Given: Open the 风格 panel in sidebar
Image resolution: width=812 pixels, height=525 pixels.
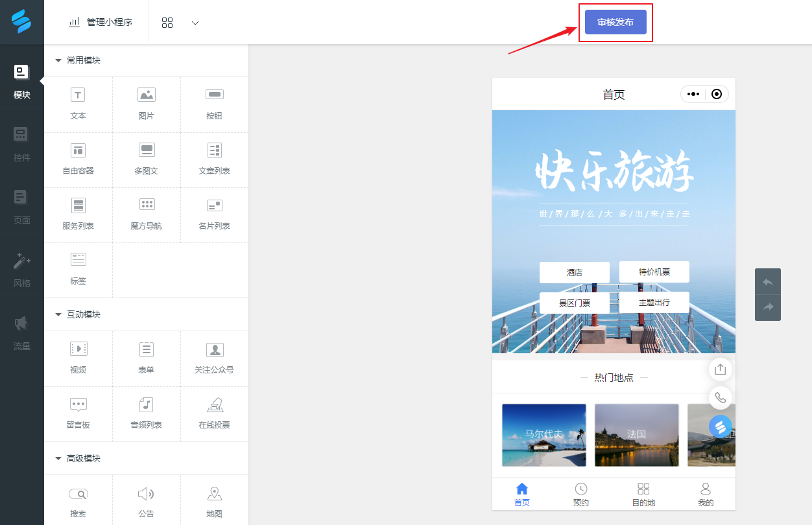Looking at the screenshot, I should [x=21, y=268].
